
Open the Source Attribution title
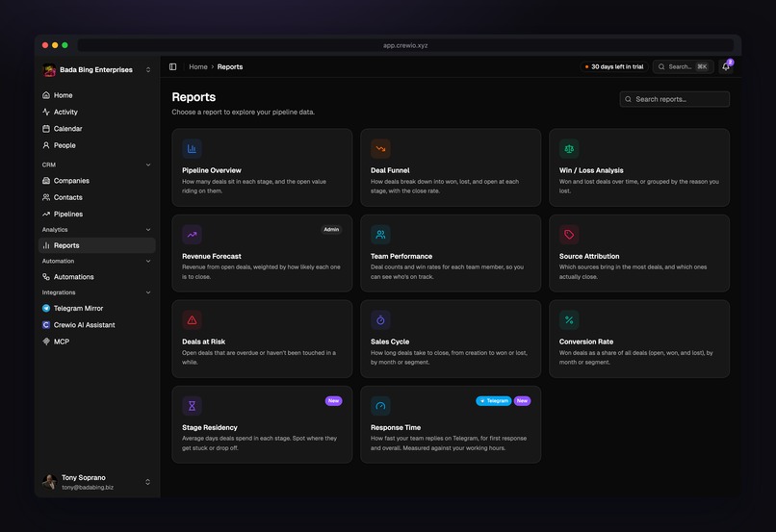(589, 256)
